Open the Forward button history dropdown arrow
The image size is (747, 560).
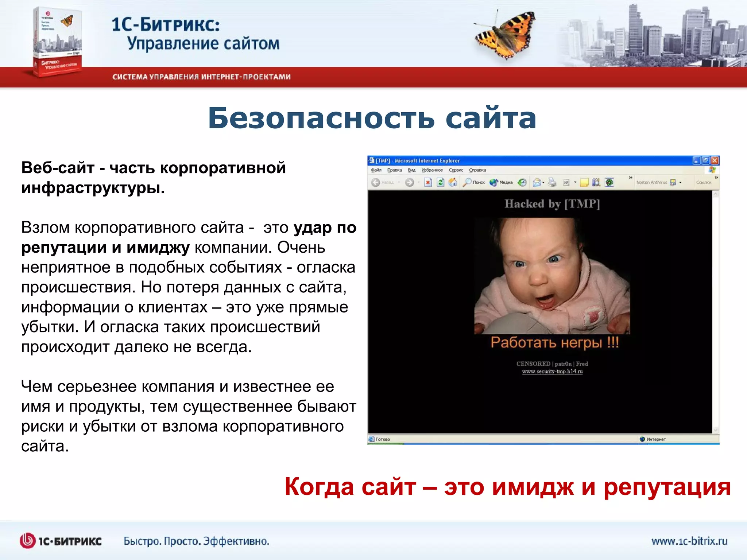pyautogui.click(x=418, y=182)
